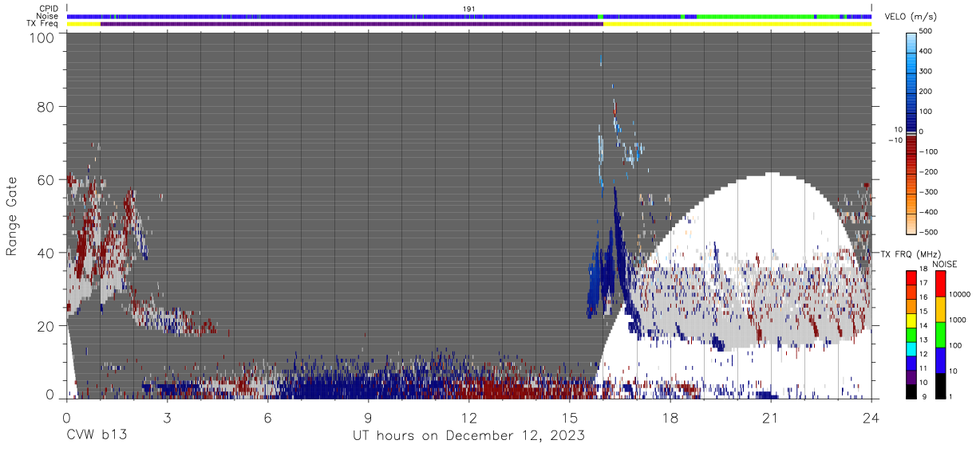The height and width of the screenshot is (452, 980).
Task: Click the orange 1000–10000 NOISE legend segment
Action: tap(940, 309)
